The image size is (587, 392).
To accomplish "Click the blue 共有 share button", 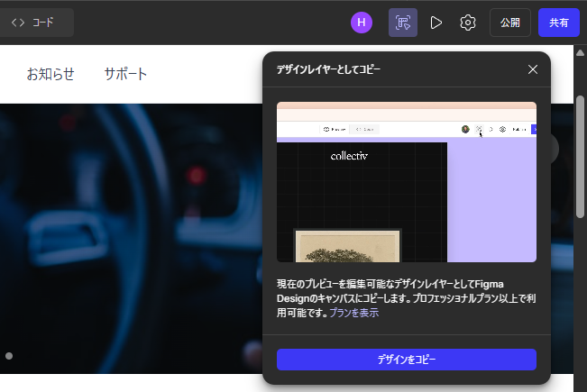I will (558, 23).
